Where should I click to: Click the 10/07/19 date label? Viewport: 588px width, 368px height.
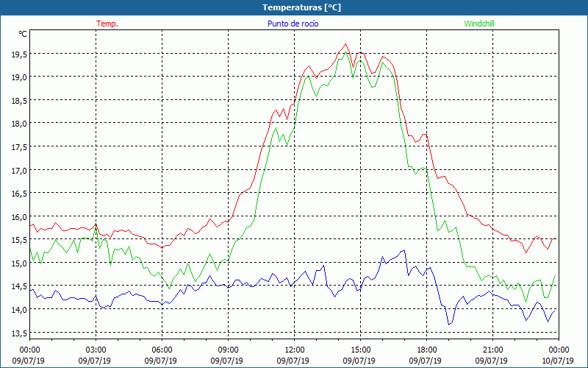557,361
